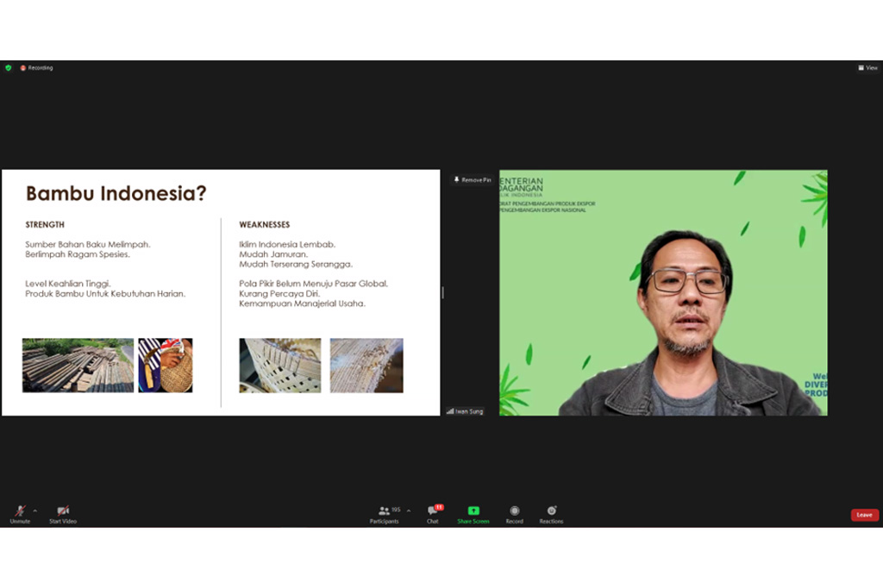Click the green encryption shield icon
883x588 pixels.
(9, 67)
